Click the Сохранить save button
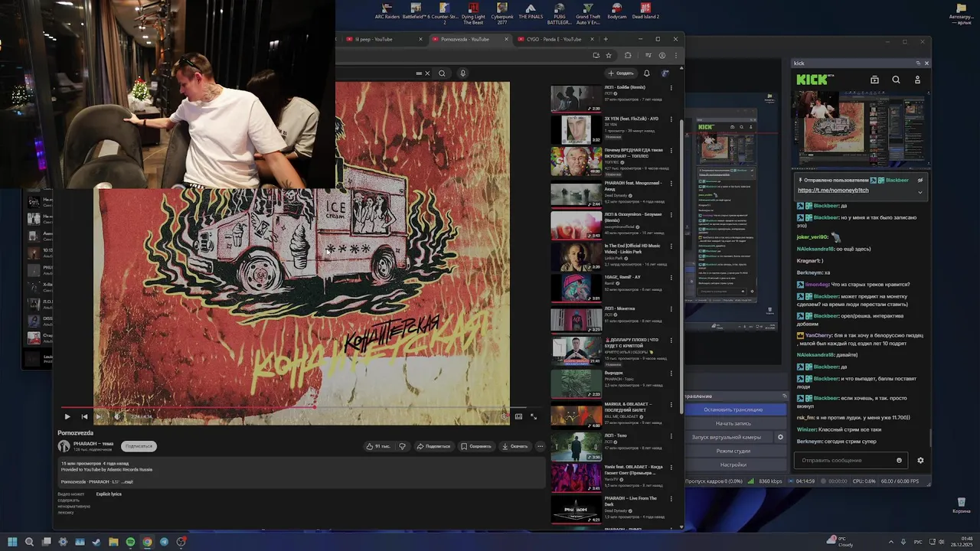Image resolution: width=980 pixels, height=551 pixels. [x=476, y=446]
